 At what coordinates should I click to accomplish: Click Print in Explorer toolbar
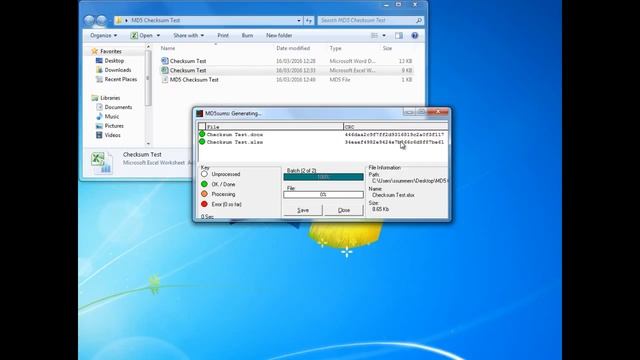[223, 36]
